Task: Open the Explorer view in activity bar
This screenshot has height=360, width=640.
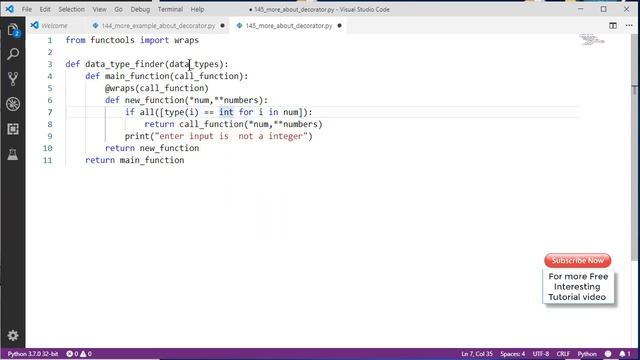Action: point(13,31)
